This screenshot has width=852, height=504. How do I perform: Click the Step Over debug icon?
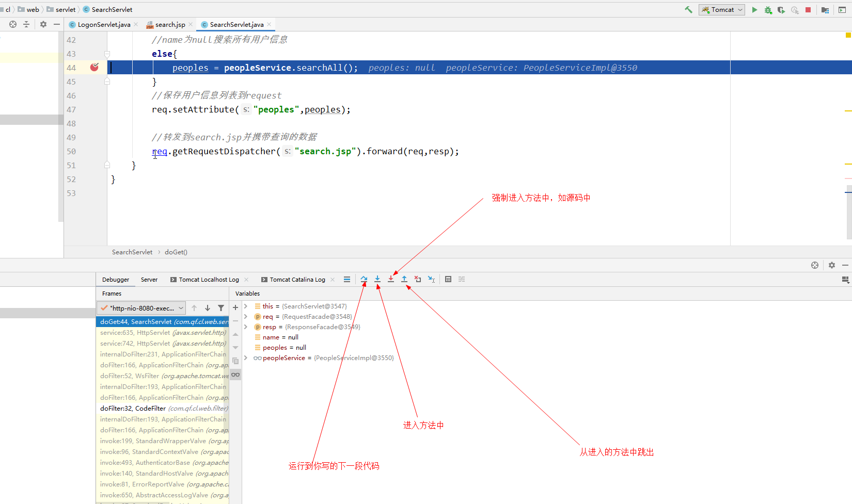coord(364,279)
